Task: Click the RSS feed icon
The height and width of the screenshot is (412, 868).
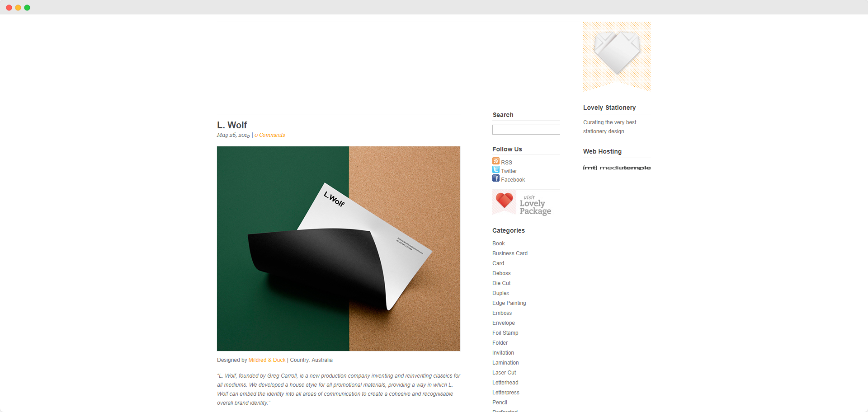Action: pyautogui.click(x=496, y=161)
